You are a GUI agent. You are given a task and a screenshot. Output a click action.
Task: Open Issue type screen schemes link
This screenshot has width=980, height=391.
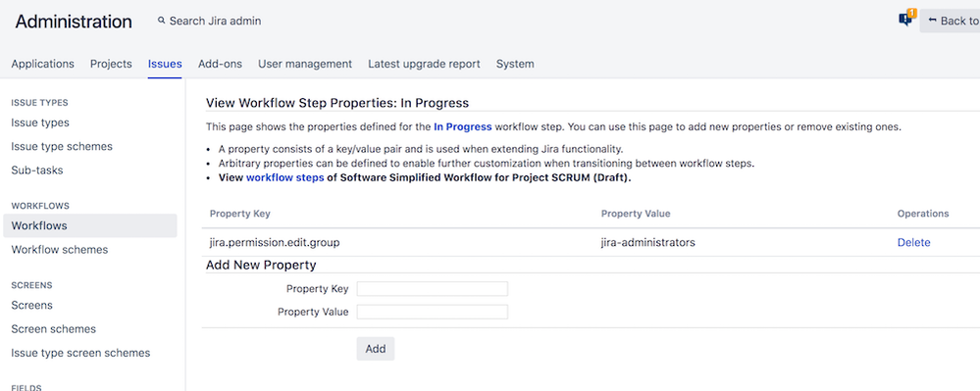point(80,352)
